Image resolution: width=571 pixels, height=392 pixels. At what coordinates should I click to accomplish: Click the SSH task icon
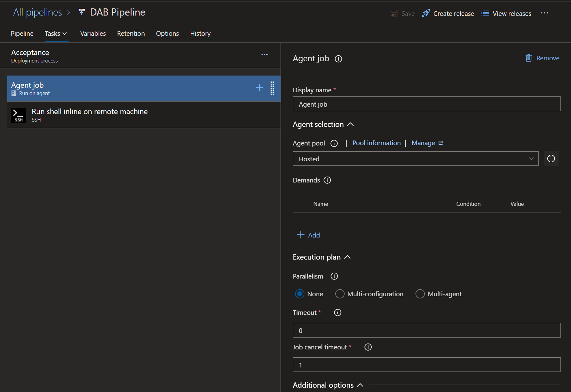click(18, 115)
